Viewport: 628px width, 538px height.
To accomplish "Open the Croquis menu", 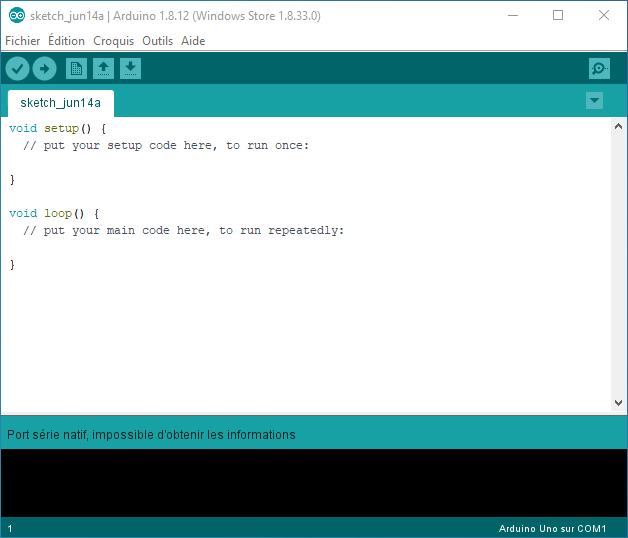I will tap(113, 41).
